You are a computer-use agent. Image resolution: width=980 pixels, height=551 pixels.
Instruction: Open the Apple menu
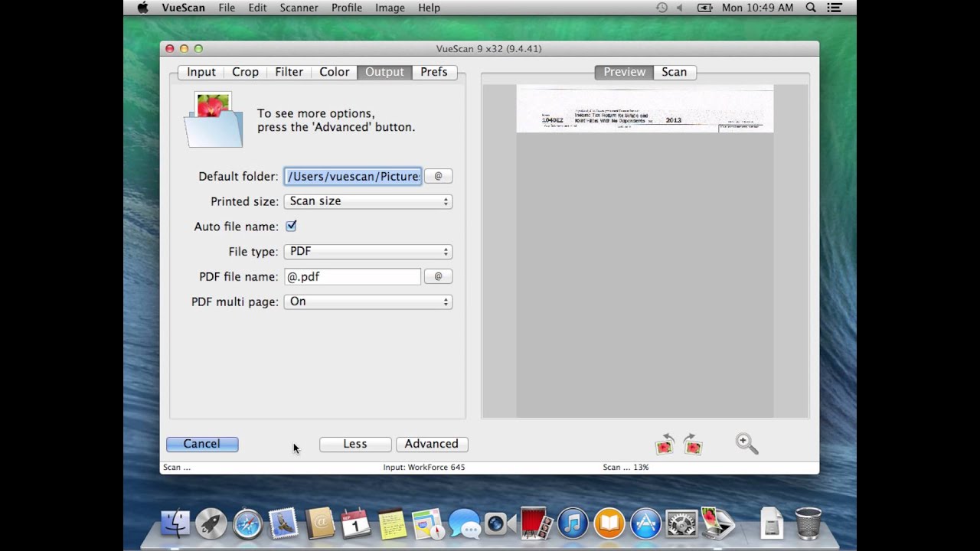142,8
